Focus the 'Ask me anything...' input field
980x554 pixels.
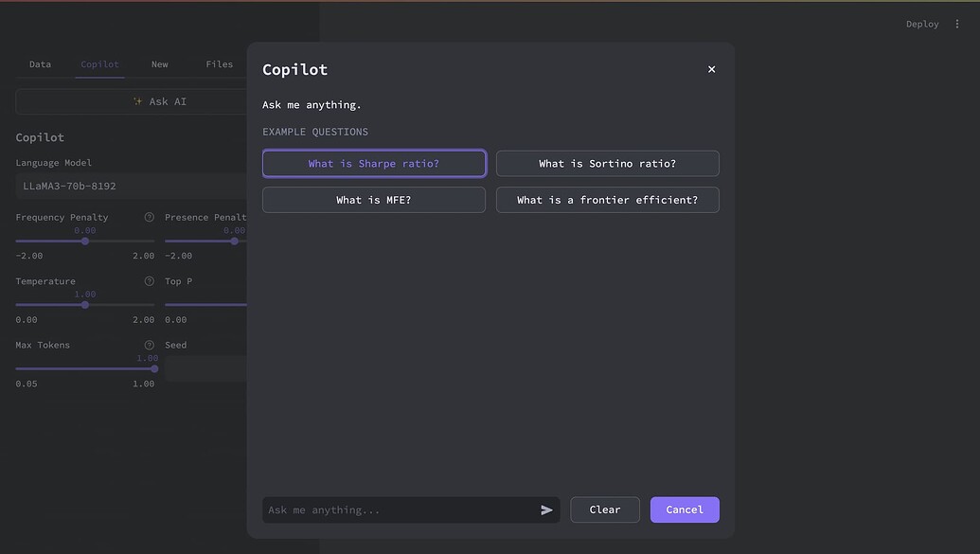pos(400,510)
